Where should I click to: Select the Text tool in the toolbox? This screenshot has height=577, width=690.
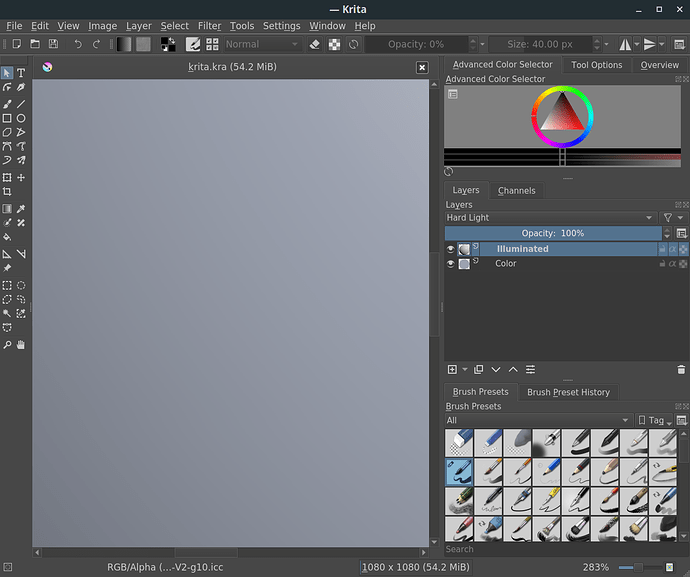[21, 73]
